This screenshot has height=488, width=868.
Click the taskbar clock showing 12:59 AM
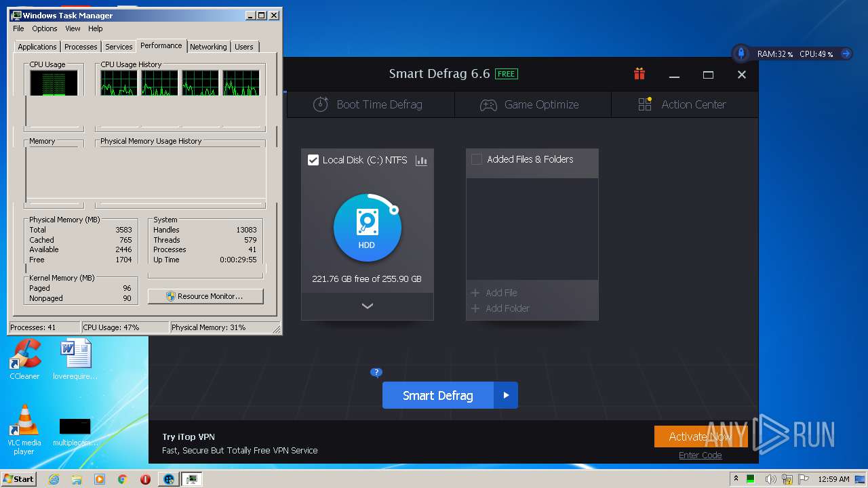(833, 479)
